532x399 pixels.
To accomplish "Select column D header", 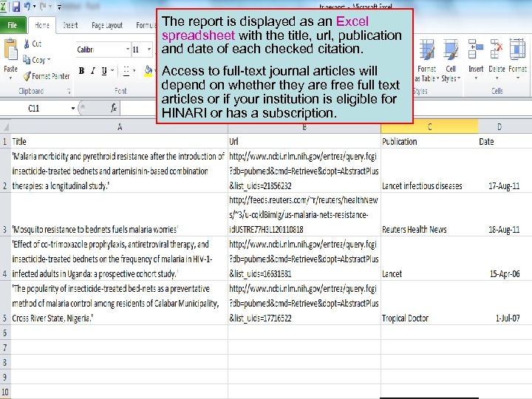I will (499, 127).
